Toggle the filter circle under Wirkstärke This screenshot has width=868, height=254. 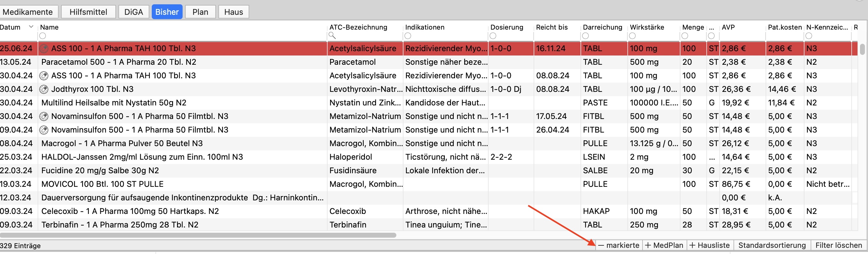(x=632, y=36)
